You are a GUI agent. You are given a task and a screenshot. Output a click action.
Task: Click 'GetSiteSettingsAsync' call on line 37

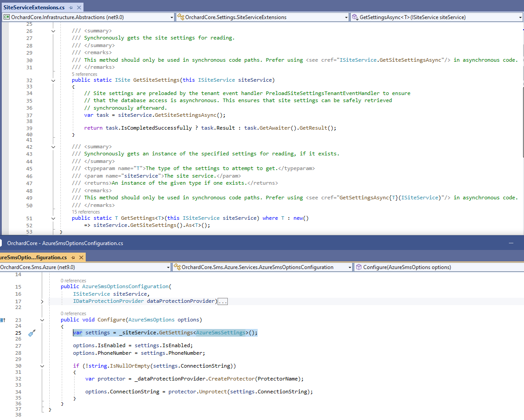186,115
